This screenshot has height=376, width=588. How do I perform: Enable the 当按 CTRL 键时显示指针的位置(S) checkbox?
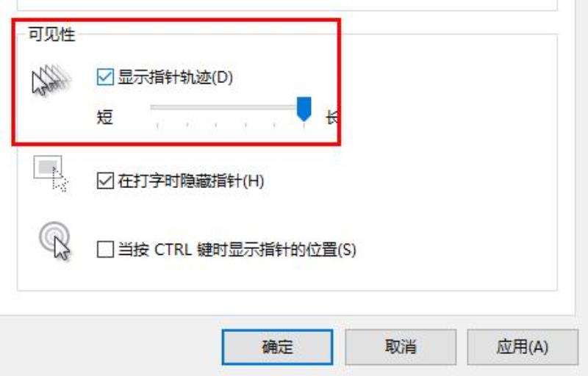tap(105, 249)
